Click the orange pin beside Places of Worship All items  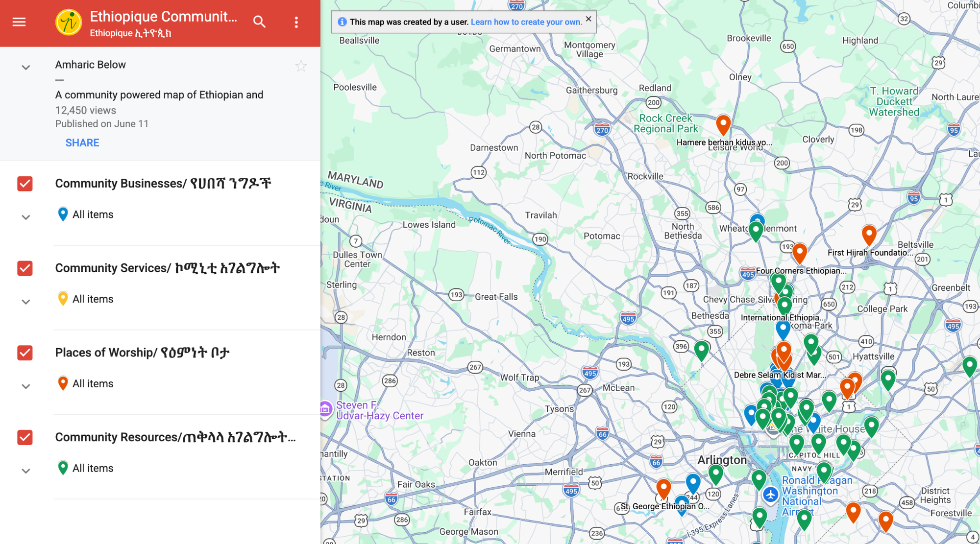coord(63,383)
